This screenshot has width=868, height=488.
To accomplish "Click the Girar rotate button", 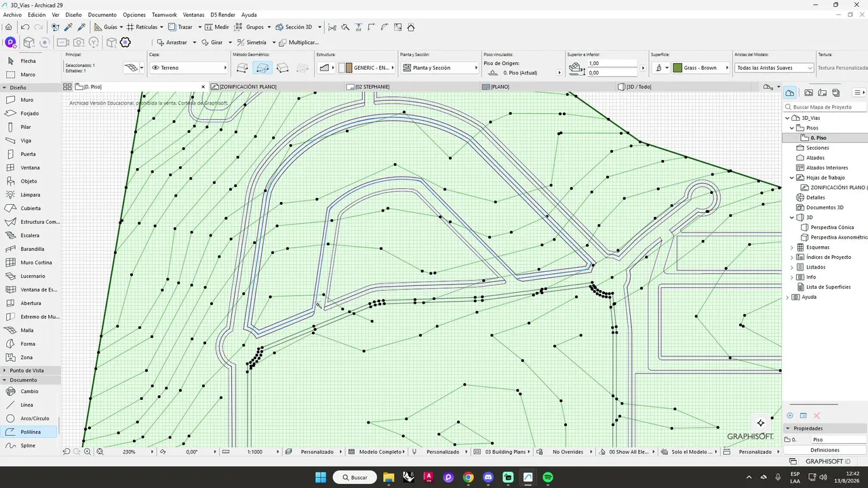I will pos(212,42).
